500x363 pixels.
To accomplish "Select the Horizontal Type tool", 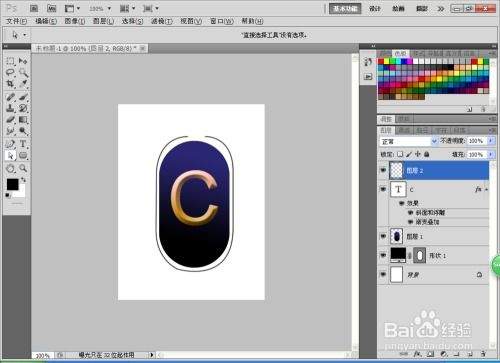I will click(x=23, y=144).
